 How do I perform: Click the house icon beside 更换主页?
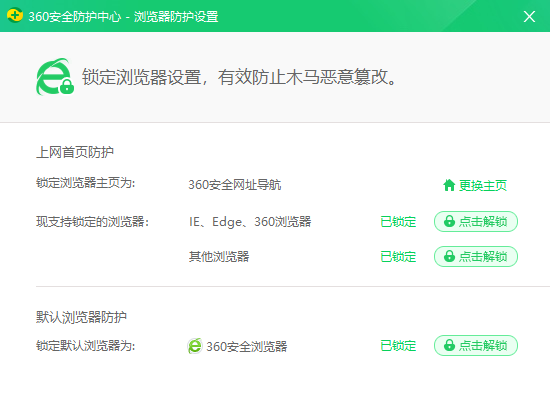click(x=449, y=185)
